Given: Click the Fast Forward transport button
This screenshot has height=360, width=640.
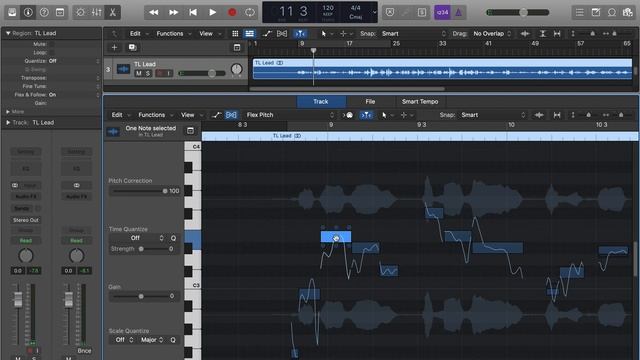Looking at the screenshot, I should tap(173, 12).
